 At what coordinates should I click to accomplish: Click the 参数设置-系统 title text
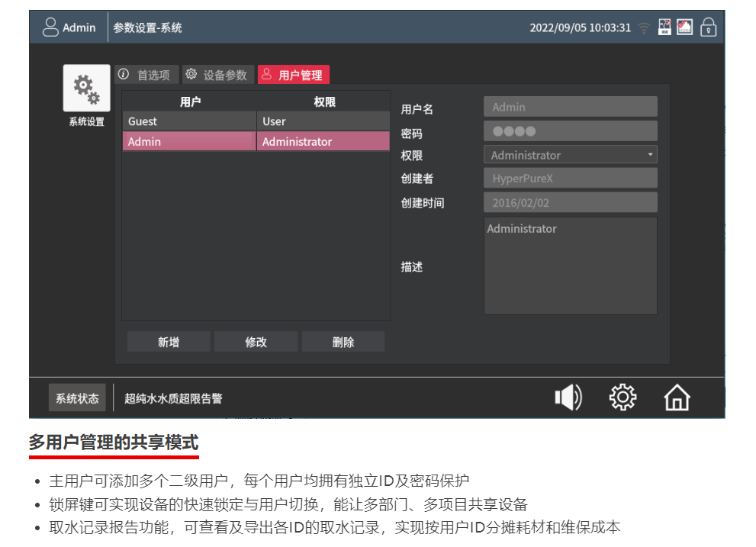(147, 27)
